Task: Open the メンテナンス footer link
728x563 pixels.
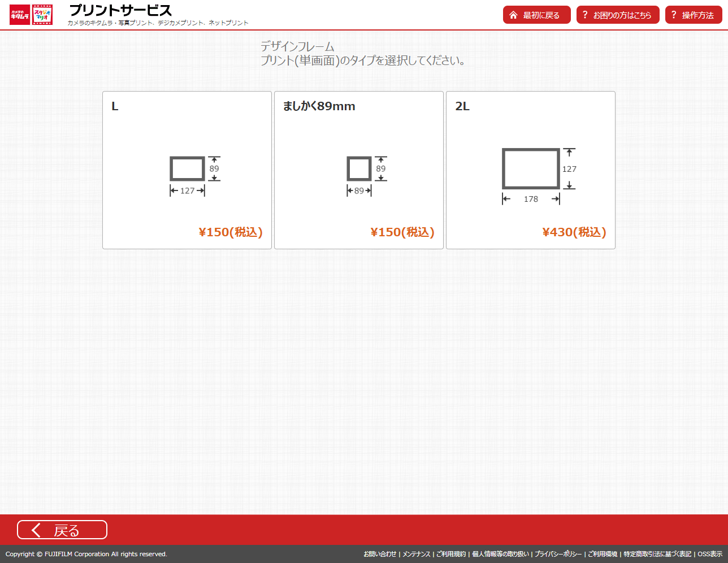Action: (416, 554)
